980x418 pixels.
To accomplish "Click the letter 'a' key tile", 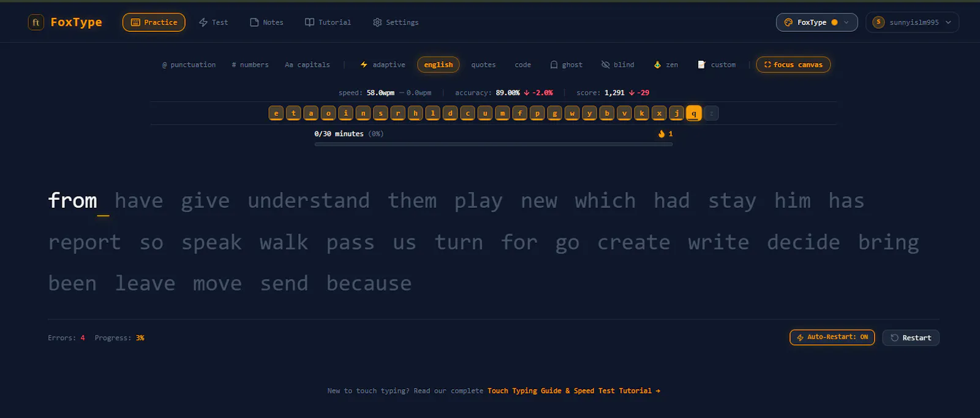I will (311, 113).
